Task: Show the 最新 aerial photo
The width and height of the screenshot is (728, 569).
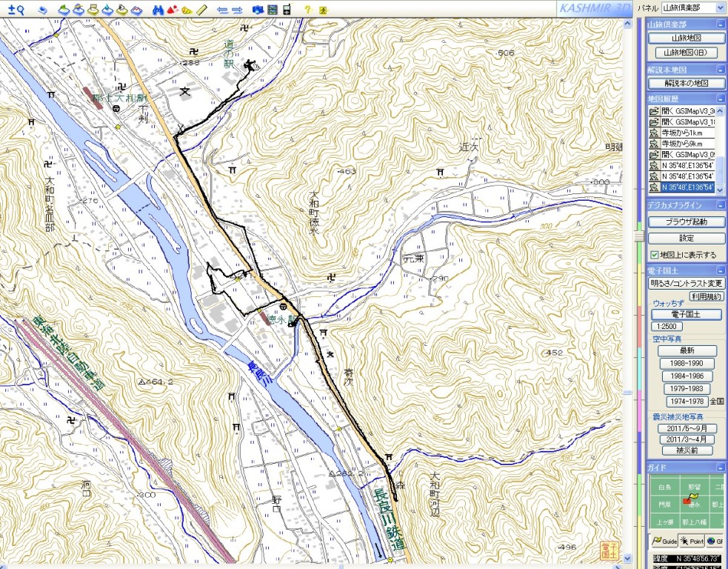Action: 687,350
